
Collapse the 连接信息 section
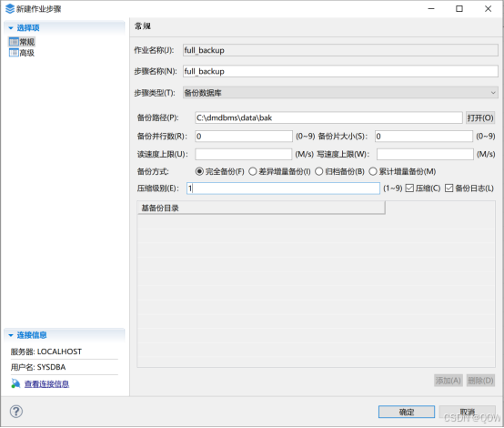[x=11, y=335]
